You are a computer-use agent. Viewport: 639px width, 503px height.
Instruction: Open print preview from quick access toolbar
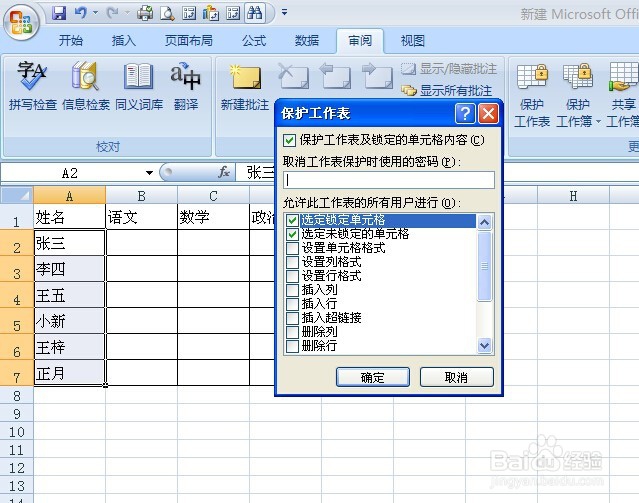167,13
